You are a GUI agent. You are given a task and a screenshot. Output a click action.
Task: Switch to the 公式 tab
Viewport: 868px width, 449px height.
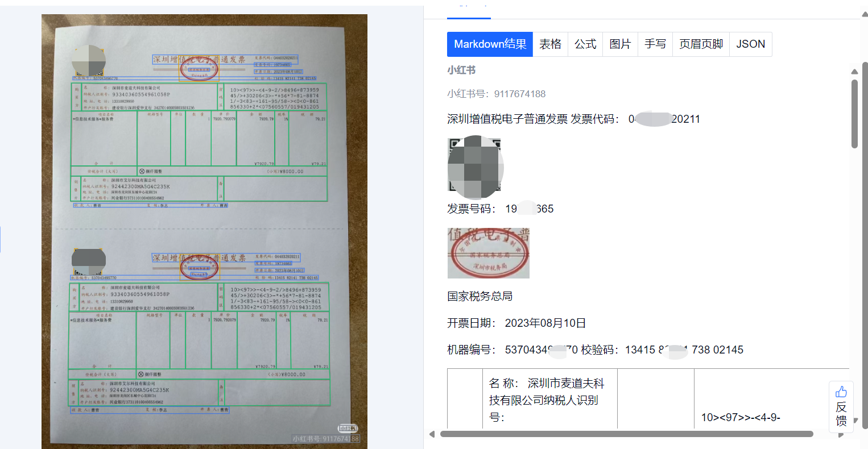(x=585, y=44)
